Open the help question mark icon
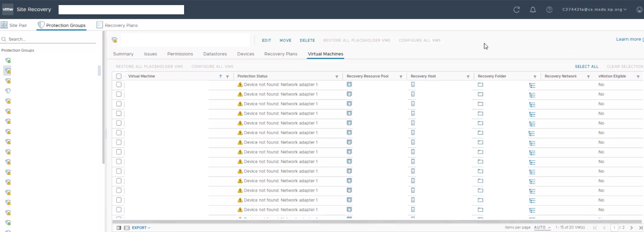Image resolution: width=644 pixels, height=232 pixels. (x=549, y=10)
